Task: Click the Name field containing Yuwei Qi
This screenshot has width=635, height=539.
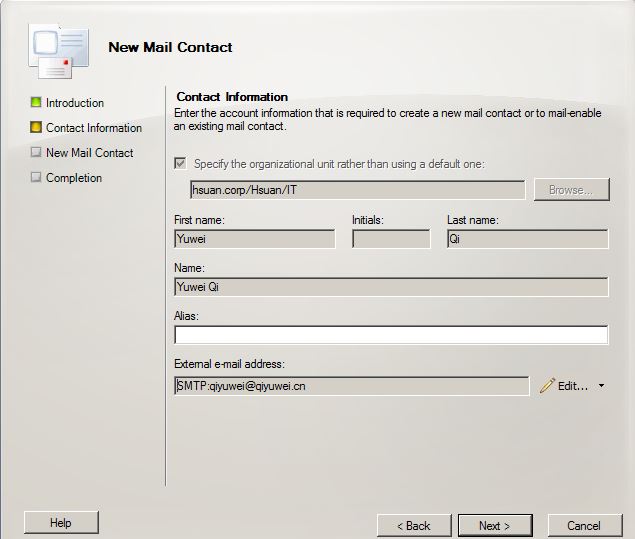Action: (x=391, y=287)
